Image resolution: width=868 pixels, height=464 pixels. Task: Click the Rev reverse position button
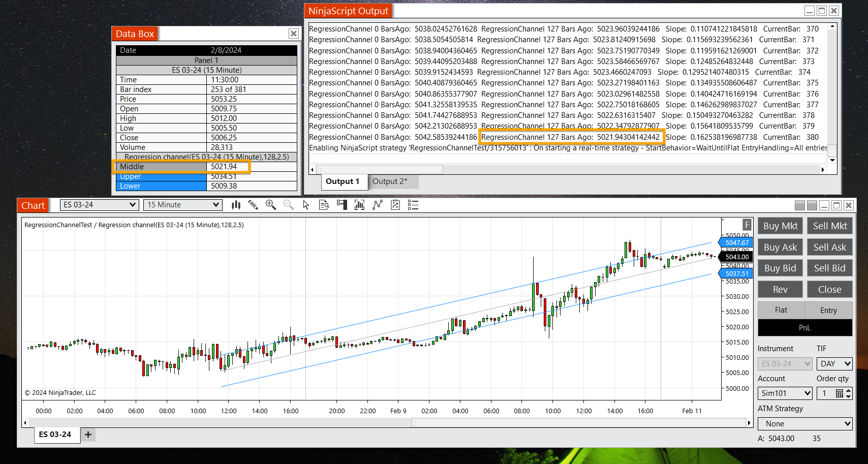[780, 290]
